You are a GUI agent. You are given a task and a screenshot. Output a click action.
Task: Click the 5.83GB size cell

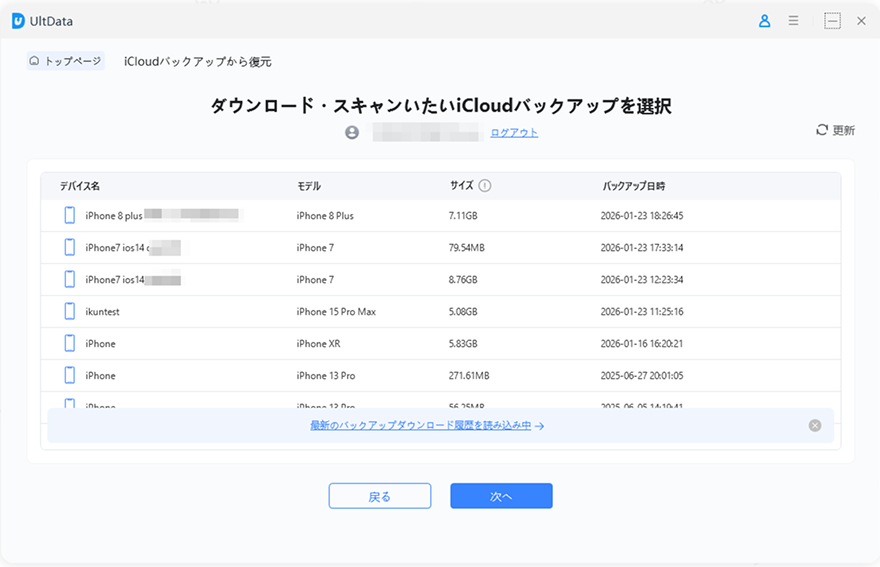coord(463,344)
